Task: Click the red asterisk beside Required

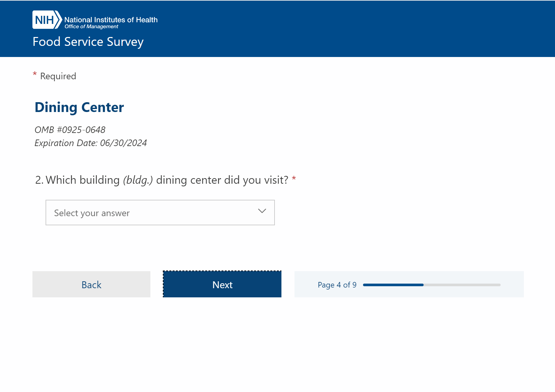Action: [x=35, y=75]
